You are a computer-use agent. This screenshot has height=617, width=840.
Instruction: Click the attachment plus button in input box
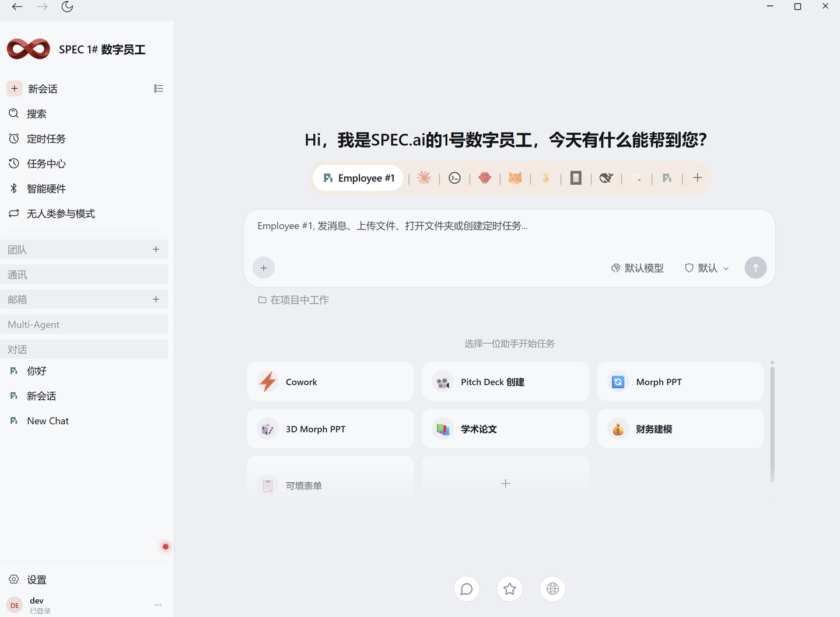pos(264,268)
